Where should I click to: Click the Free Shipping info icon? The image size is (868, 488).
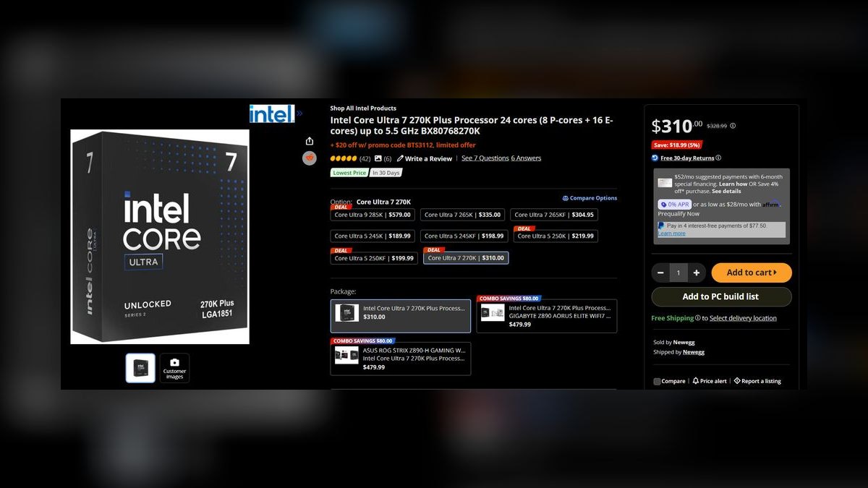[697, 318]
